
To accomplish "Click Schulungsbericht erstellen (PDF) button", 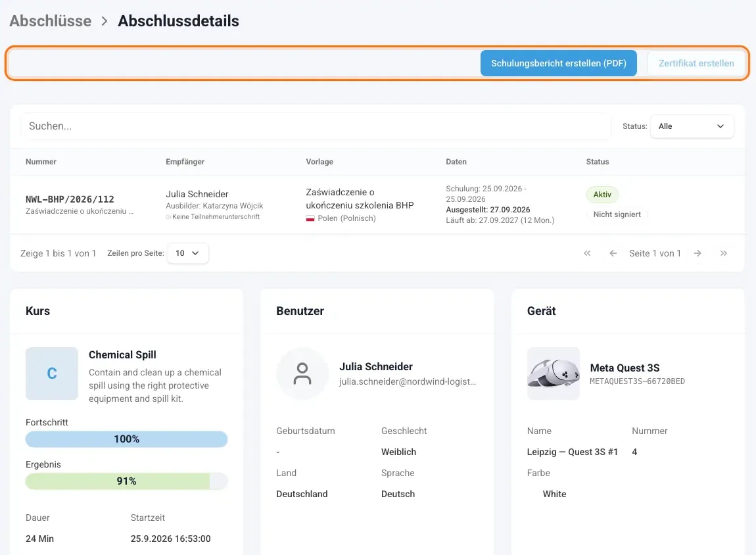I will click(x=558, y=63).
